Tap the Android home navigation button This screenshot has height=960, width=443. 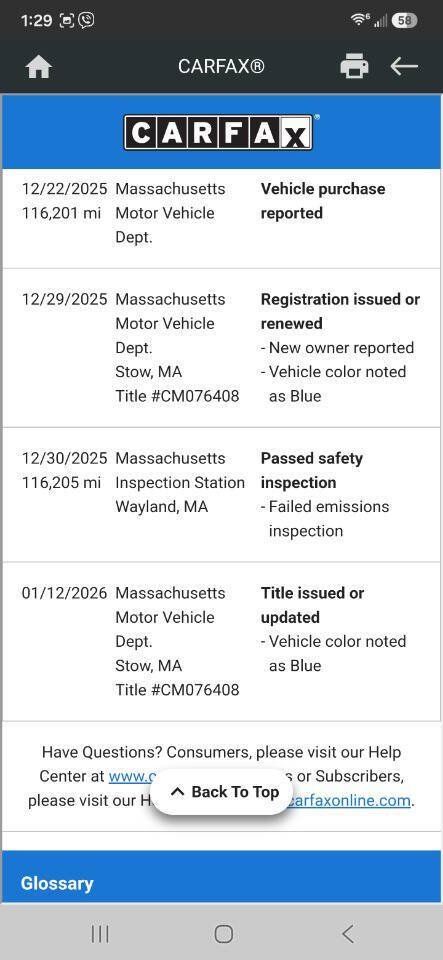pyautogui.click(x=223, y=933)
